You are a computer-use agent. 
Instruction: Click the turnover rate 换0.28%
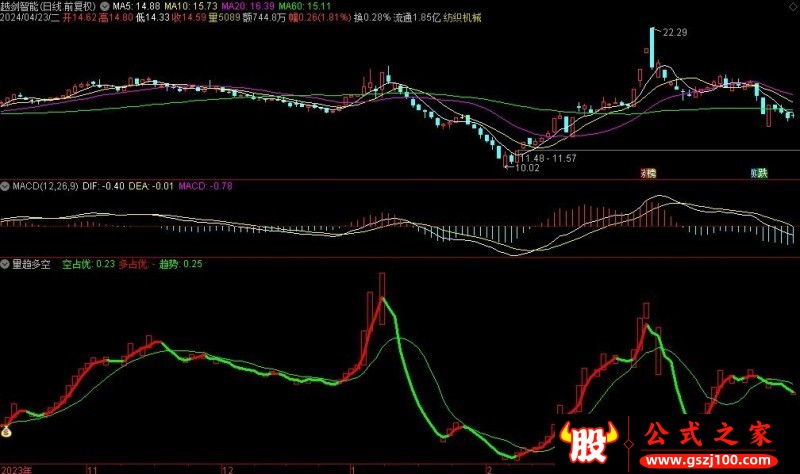click(372, 18)
